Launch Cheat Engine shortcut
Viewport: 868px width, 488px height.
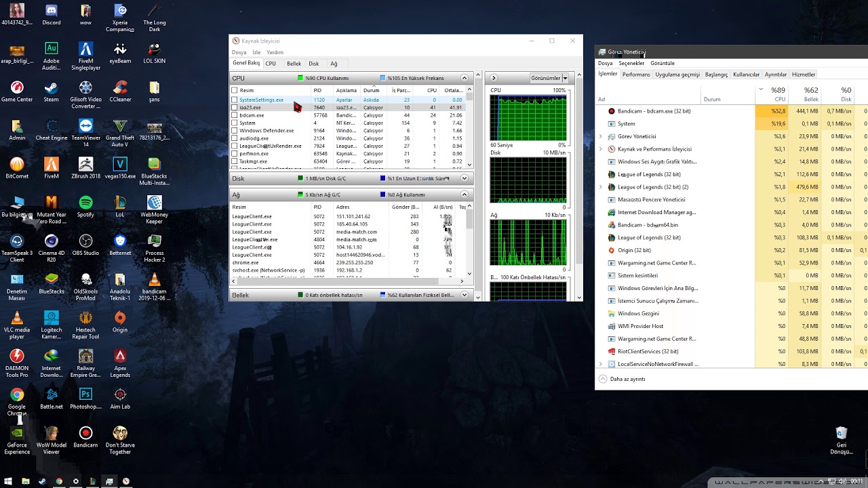pos(51,130)
